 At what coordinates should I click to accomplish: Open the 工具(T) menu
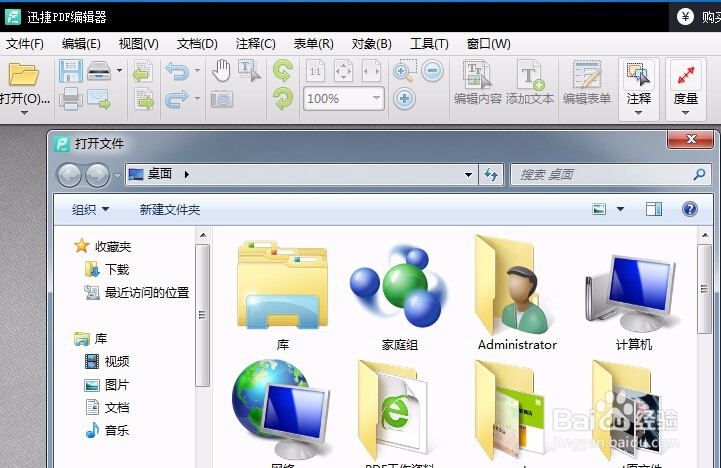point(429,44)
